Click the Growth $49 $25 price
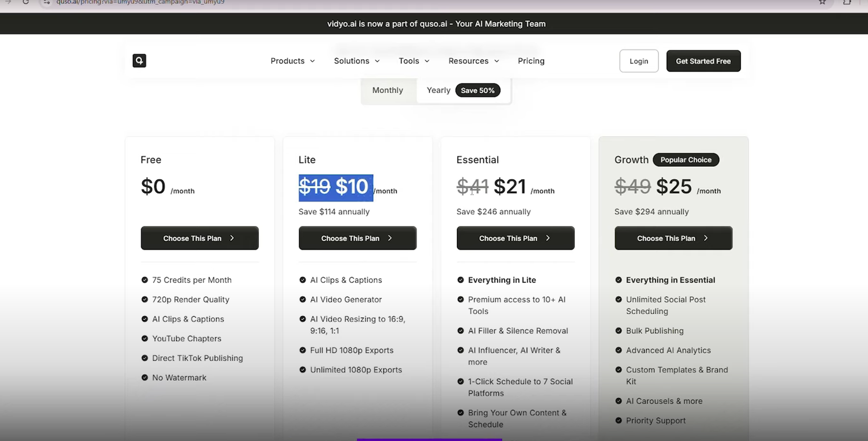This screenshot has height=441, width=868. (x=653, y=187)
